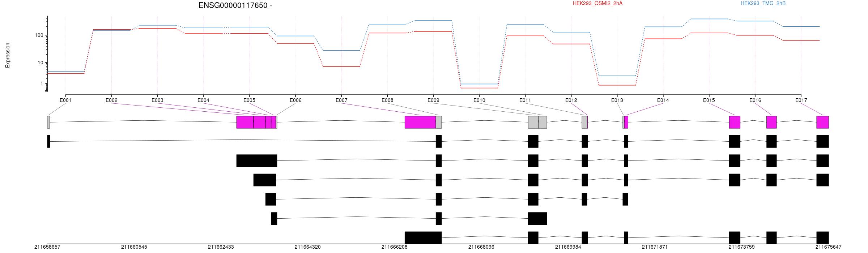Click exon label E008
Image resolution: width=868 pixels, height=253 pixels.
tap(387, 100)
